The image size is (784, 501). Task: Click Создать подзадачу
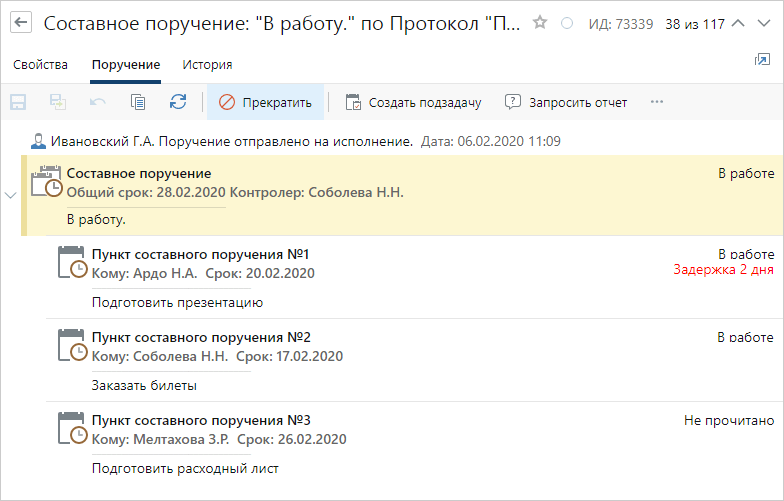click(414, 102)
